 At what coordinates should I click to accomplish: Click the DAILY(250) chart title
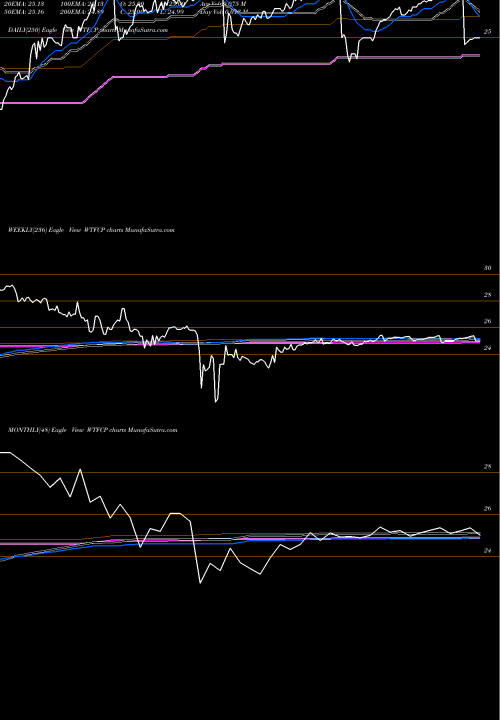pos(88,30)
